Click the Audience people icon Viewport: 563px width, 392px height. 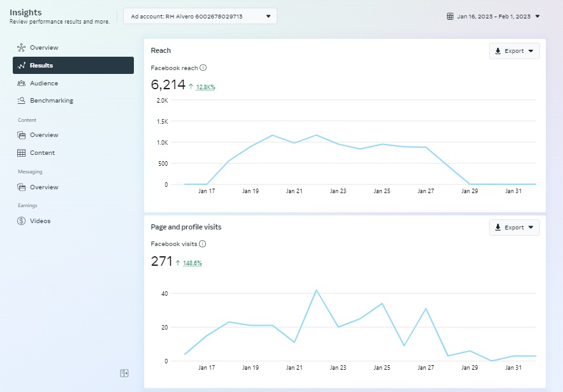[21, 83]
